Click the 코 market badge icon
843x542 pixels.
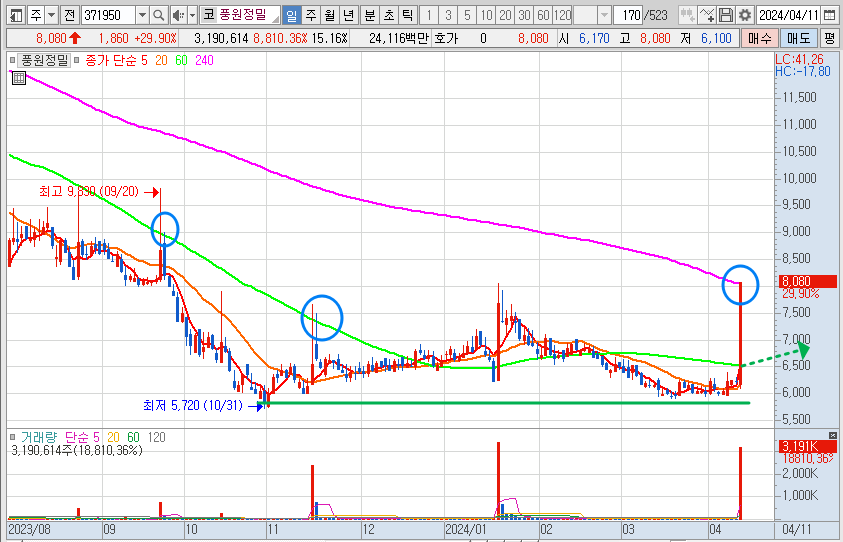pyautogui.click(x=209, y=15)
